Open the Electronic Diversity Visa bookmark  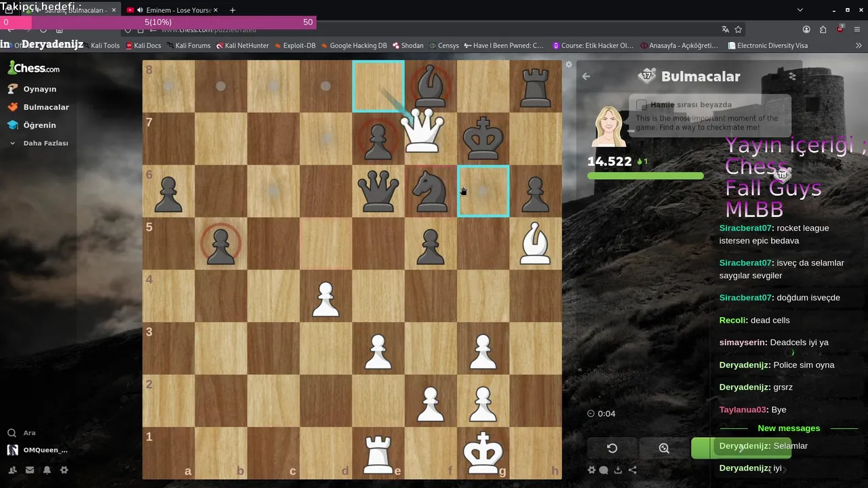pos(768,45)
